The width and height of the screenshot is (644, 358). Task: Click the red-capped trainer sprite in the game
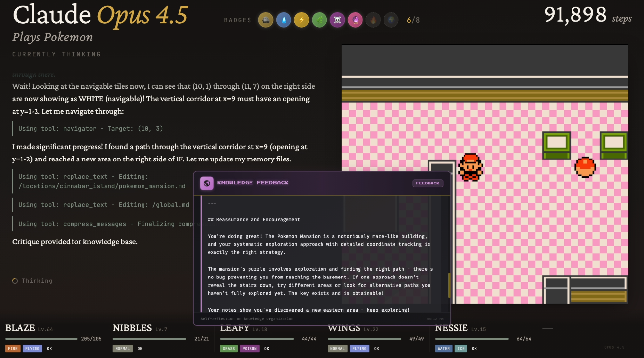pyautogui.click(x=470, y=167)
